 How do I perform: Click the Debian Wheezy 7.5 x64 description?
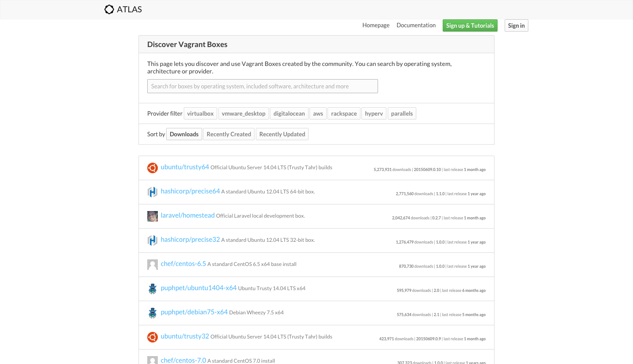coord(256,313)
